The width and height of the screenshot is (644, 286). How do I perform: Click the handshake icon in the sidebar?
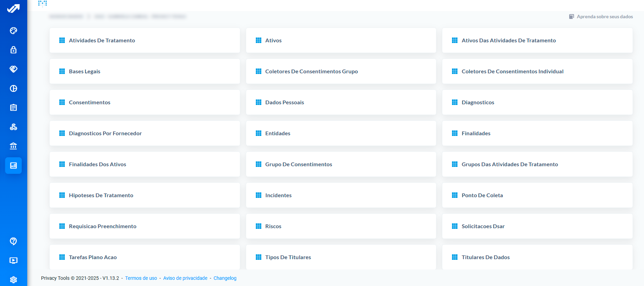13,69
